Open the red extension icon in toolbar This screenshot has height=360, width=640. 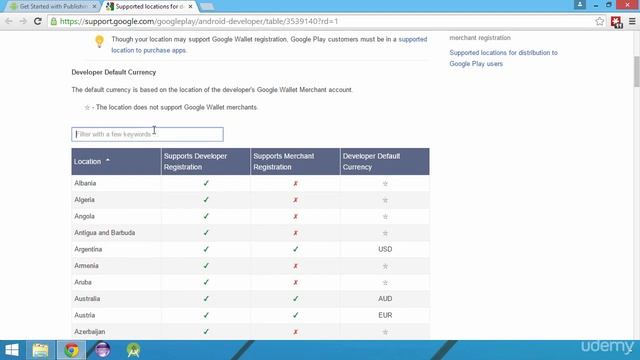click(616, 22)
